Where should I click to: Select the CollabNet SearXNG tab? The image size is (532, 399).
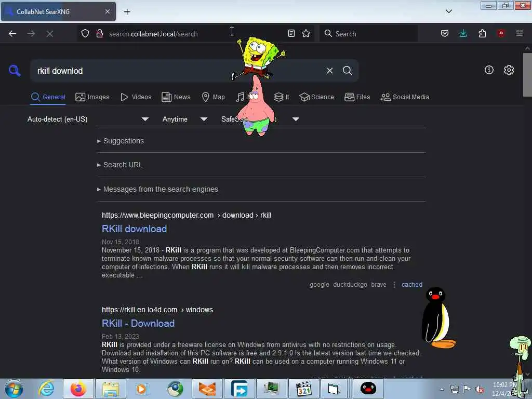pyautogui.click(x=58, y=11)
